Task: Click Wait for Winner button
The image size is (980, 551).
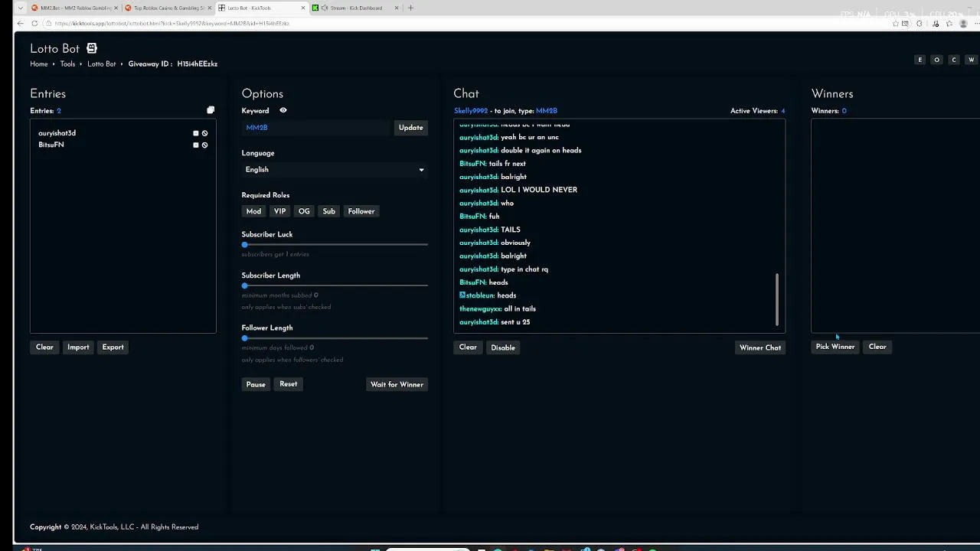Action: [x=397, y=384]
